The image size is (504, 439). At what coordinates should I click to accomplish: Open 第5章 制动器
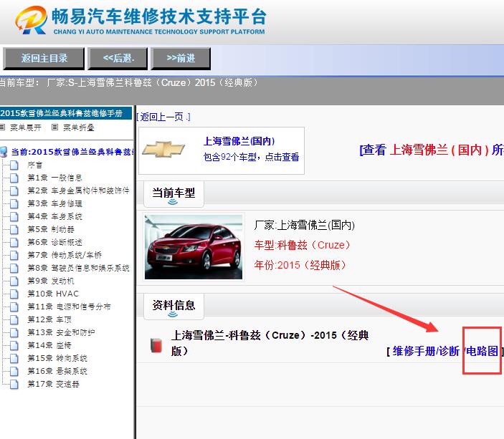51,229
